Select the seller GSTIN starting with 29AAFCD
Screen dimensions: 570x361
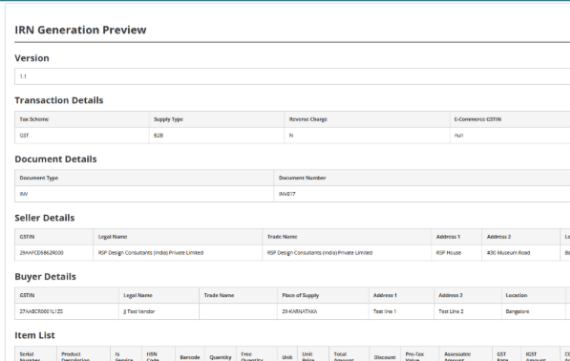pos(41,253)
